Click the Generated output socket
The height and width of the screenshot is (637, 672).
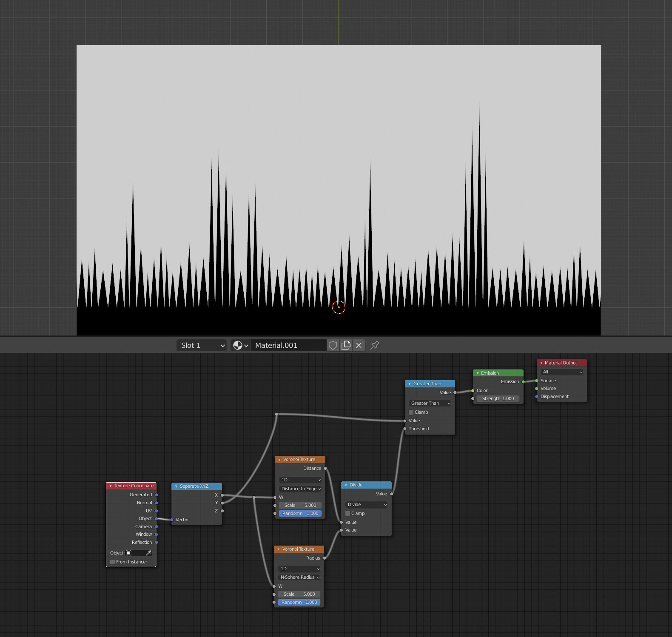click(157, 495)
